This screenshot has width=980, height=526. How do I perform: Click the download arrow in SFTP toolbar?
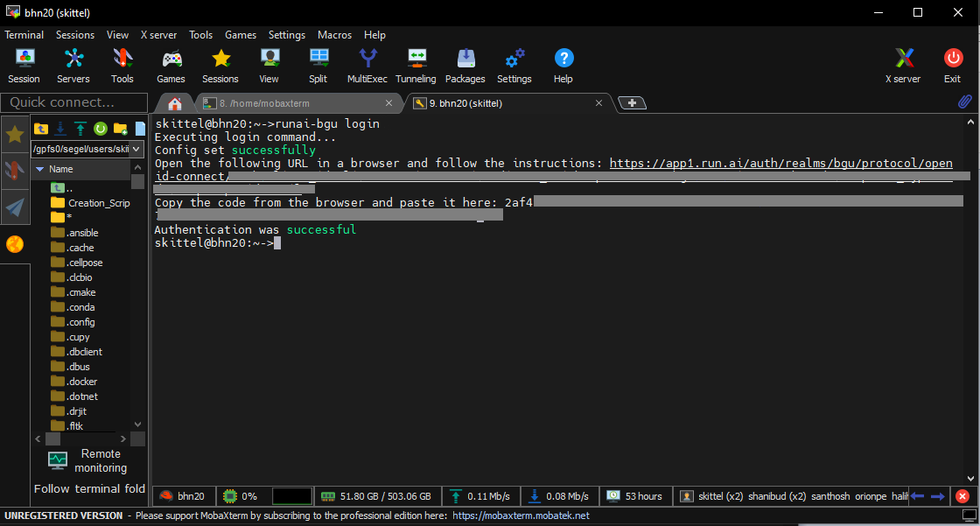pos(60,129)
